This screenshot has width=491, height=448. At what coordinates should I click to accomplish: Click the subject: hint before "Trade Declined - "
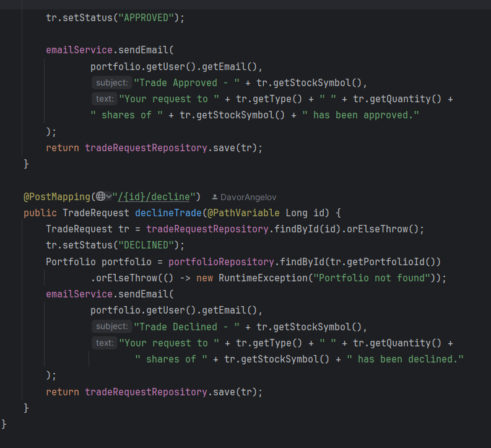(111, 327)
